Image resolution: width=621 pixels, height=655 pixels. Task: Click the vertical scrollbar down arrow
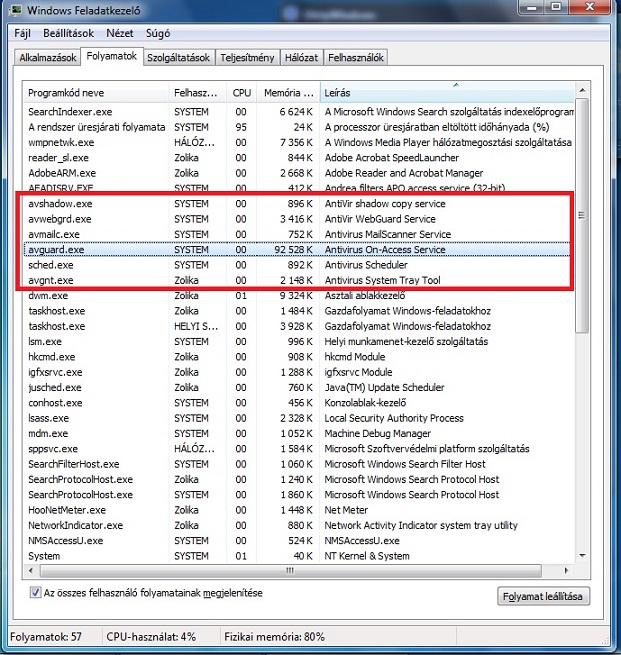(582, 556)
